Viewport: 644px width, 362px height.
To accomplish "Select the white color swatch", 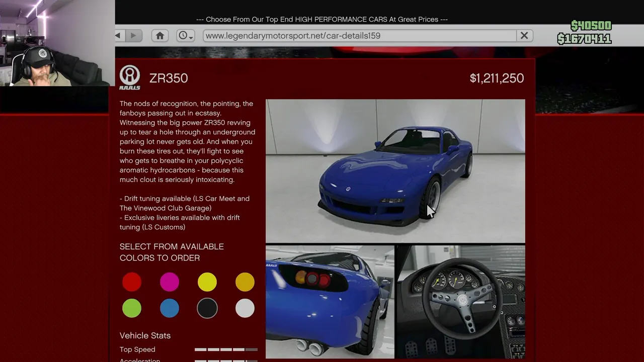I will (x=245, y=308).
